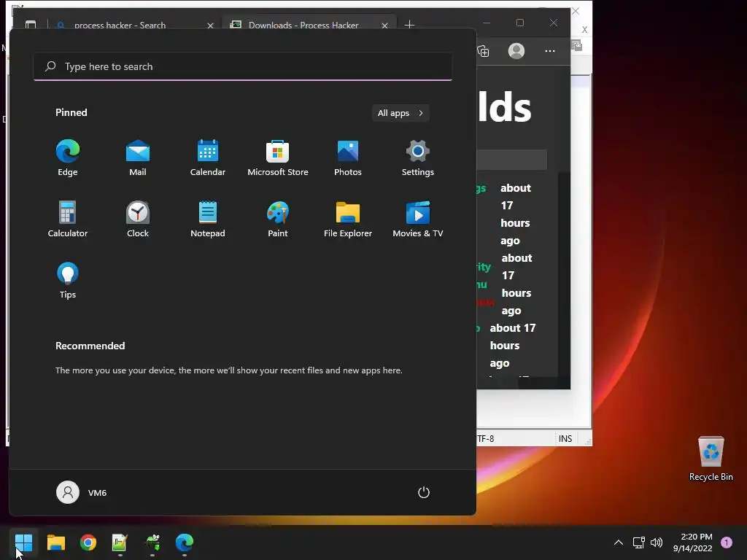Image resolution: width=747 pixels, height=560 pixels.
Task: Open the Tips app
Action: pyautogui.click(x=68, y=281)
